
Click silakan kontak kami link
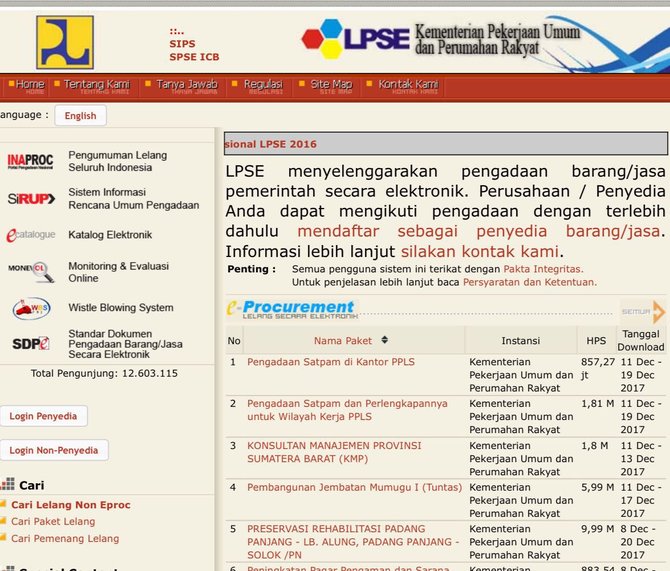coord(480,251)
